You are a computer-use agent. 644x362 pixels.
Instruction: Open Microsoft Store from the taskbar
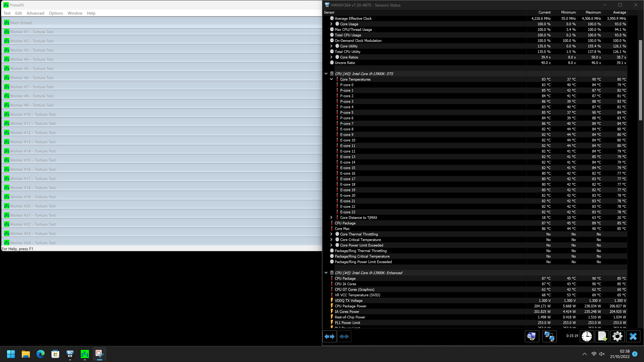point(55,354)
